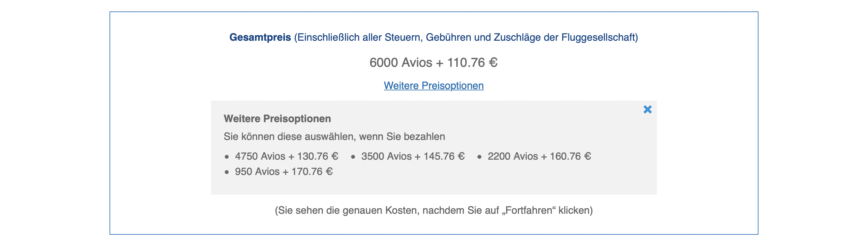Viewport: 868px width, 243px height.
Task: Click the words "genauen Kosten" in the bottom note
Action: click(381, 210)
